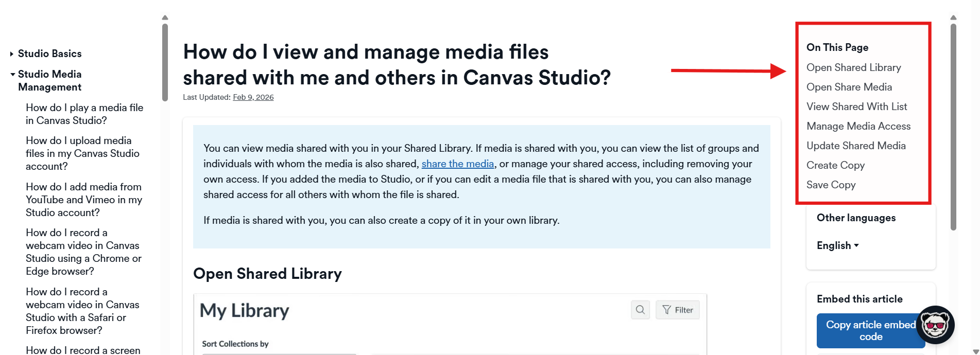Open 'How do I record a screen' article
Screen dimensions: 980x355
coord(83,350)
